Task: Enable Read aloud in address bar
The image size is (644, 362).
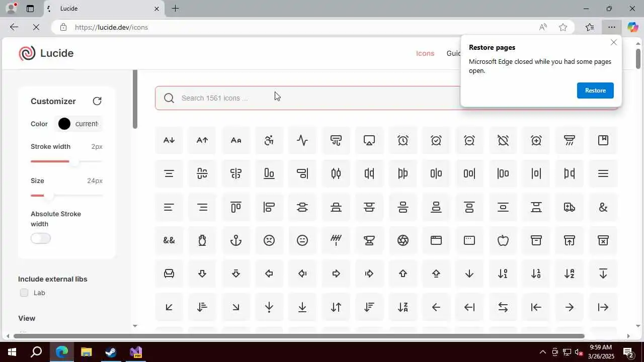Action: point(543,27)
